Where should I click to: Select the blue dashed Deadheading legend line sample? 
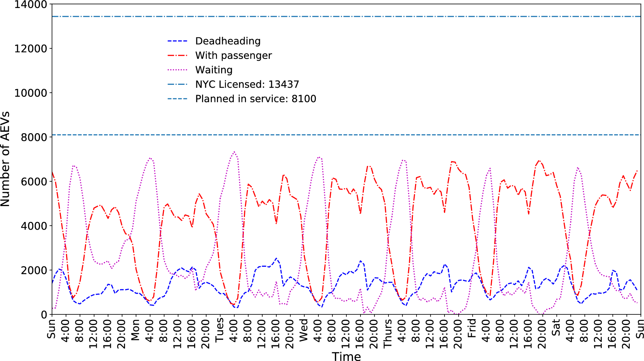click(177, 41)
